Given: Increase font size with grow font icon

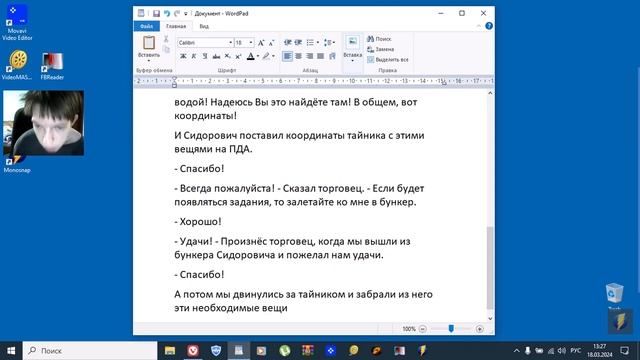Looking at the screenshot, I should point(261,42).
